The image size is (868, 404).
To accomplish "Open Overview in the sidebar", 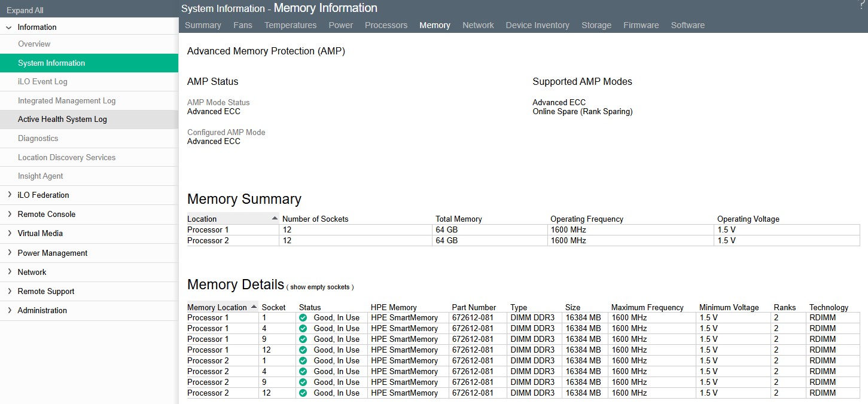I will point(34,44).
